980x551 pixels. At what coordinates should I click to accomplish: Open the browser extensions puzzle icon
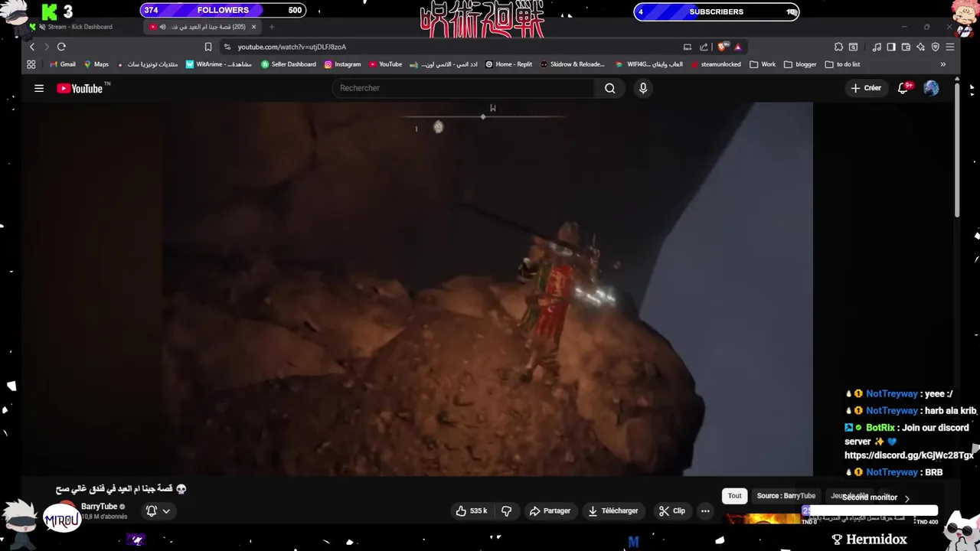[838, 47]
